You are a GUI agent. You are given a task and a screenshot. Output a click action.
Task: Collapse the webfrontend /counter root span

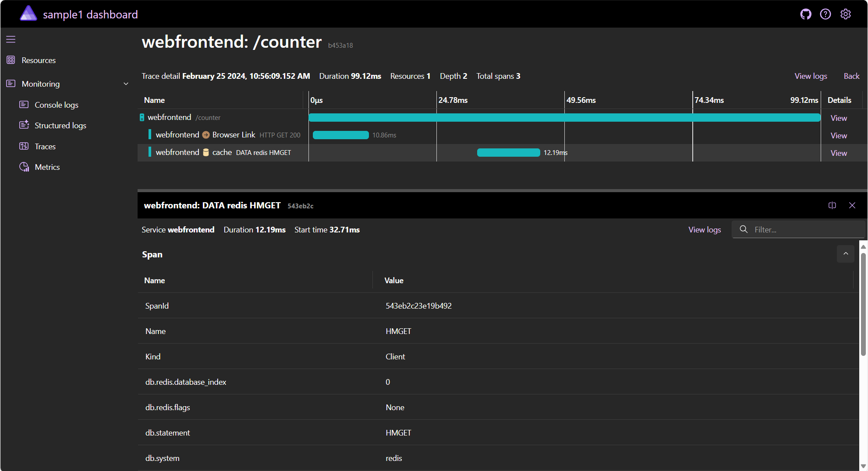pos(142,117)
